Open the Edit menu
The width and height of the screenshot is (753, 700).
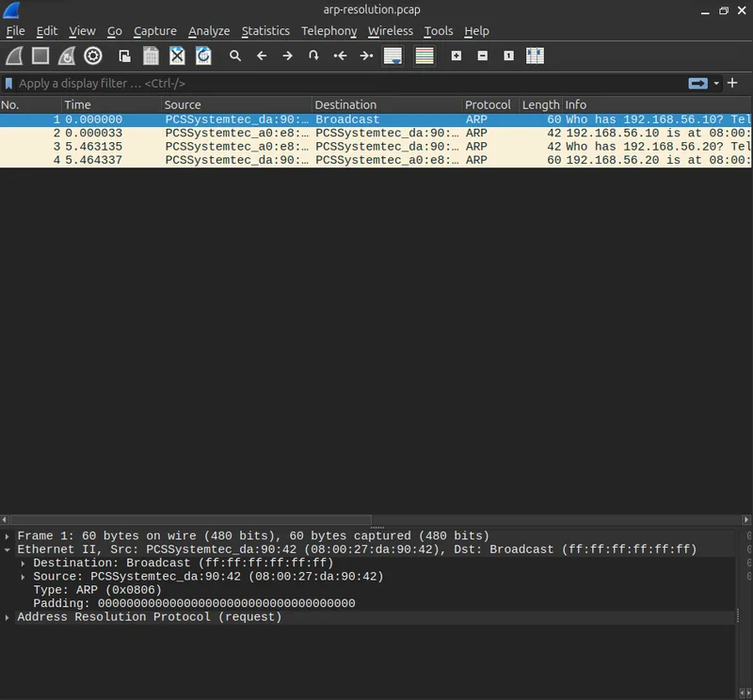46,31
